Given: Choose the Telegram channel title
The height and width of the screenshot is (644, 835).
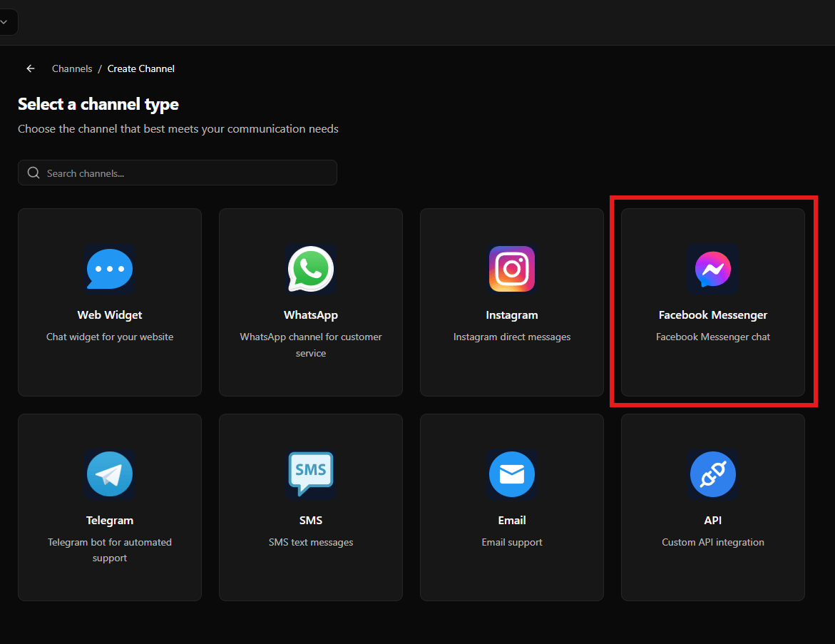Looking at the screenshot, I should (110, 521).
